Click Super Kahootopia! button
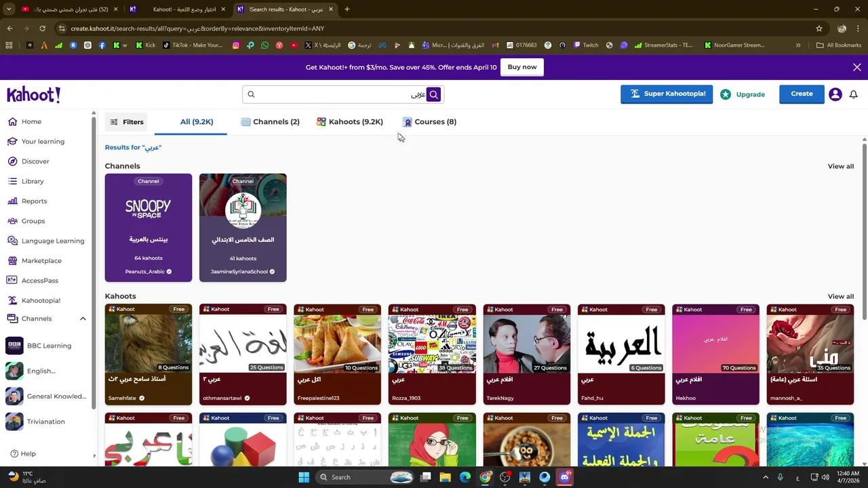Image resolution: width=868 pixels, height=488 pixels. (x=667, y=94)
